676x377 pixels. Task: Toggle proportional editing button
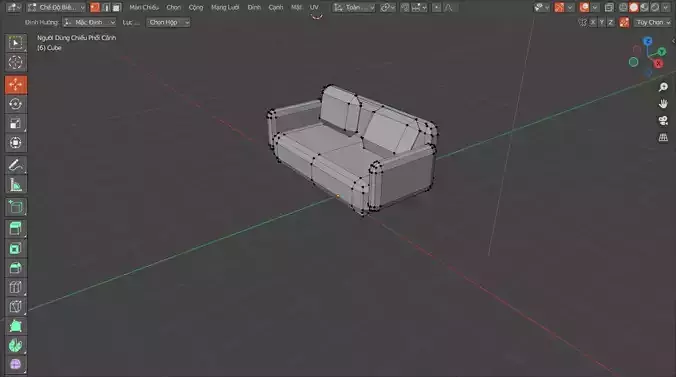pos(436,7)
